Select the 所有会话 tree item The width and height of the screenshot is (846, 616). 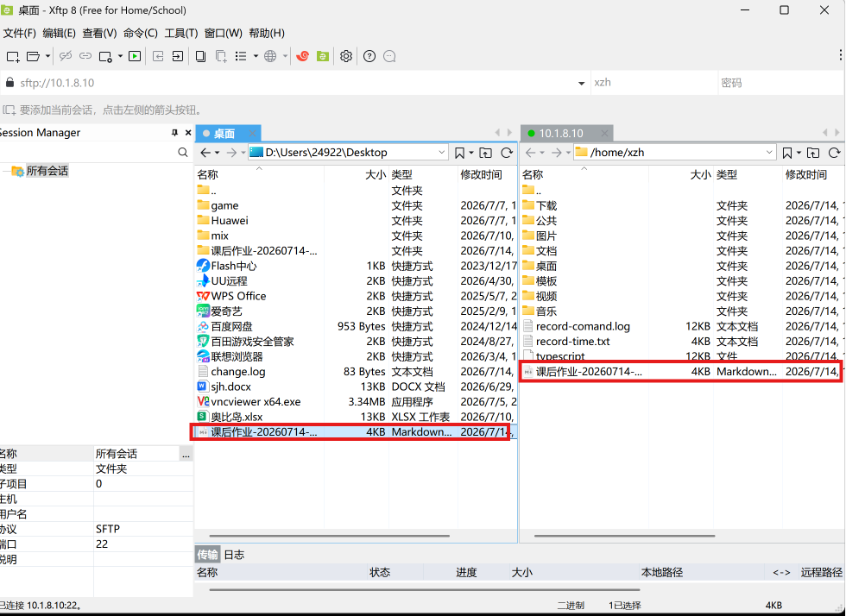[47, 171]
